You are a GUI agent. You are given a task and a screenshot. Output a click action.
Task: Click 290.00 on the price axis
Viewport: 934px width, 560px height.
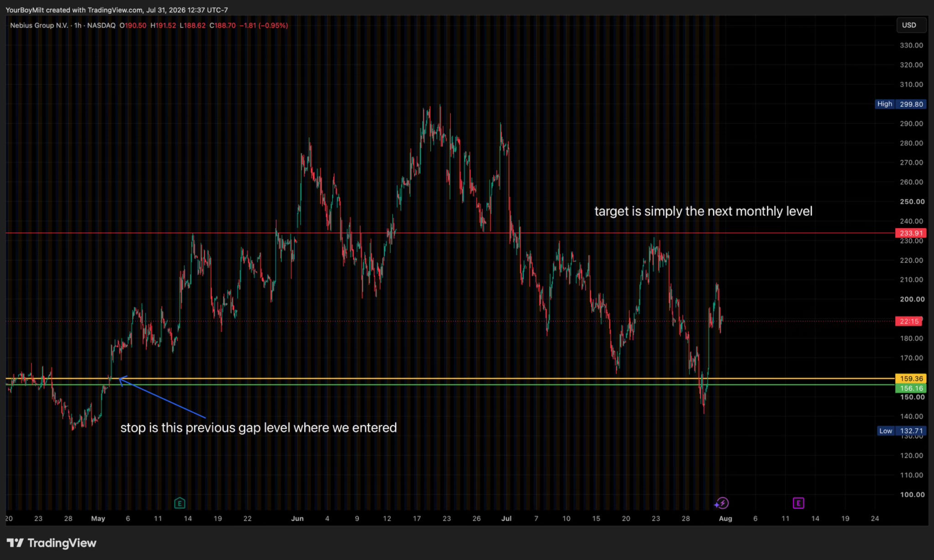911,124
